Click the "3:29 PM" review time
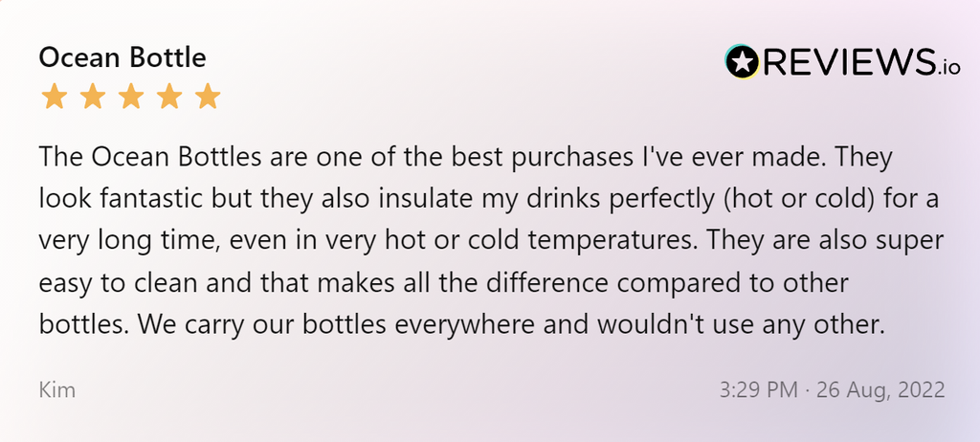Screen dimensions: 980x442 (x=756, y=390)
